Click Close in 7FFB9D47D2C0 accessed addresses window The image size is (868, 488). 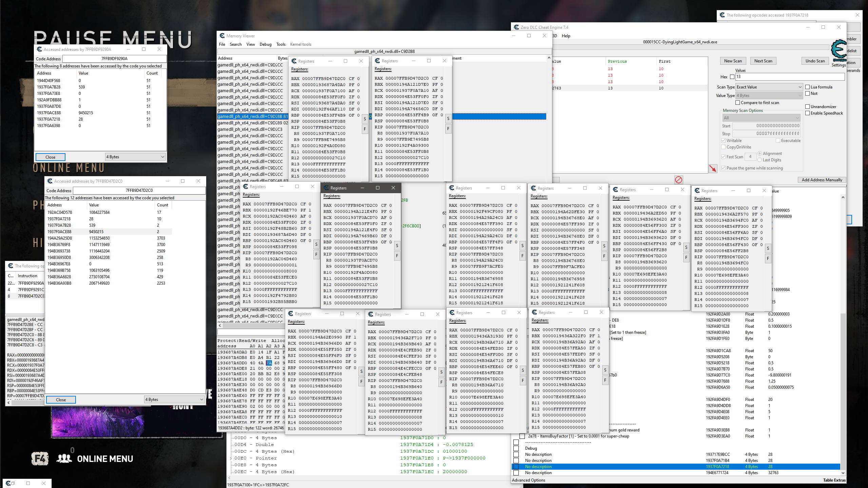(x=61, y=400)
